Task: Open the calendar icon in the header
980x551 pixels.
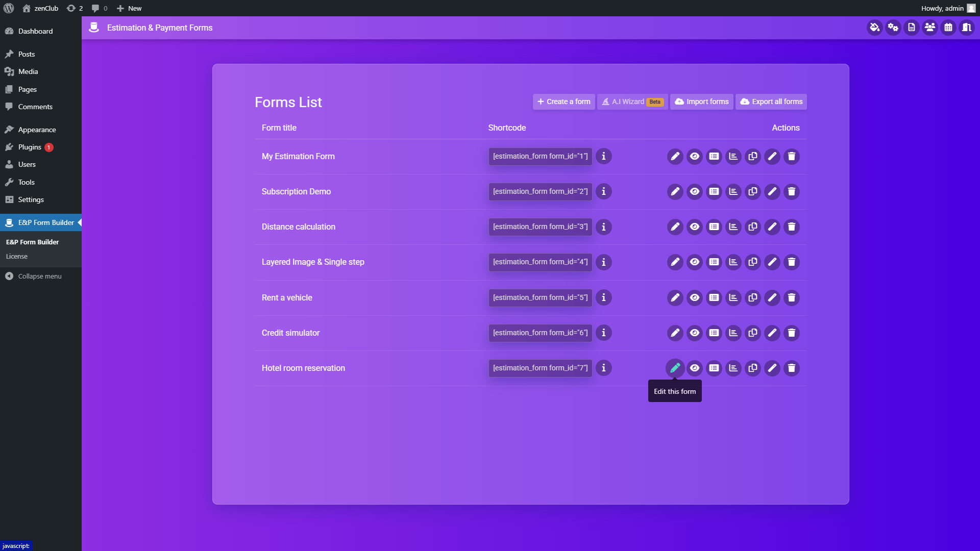Action: [x=948, y=28]
